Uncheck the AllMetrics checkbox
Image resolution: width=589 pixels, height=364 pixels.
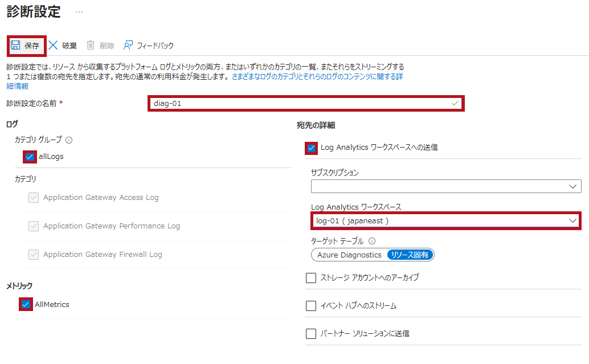[x=26, y=305]
